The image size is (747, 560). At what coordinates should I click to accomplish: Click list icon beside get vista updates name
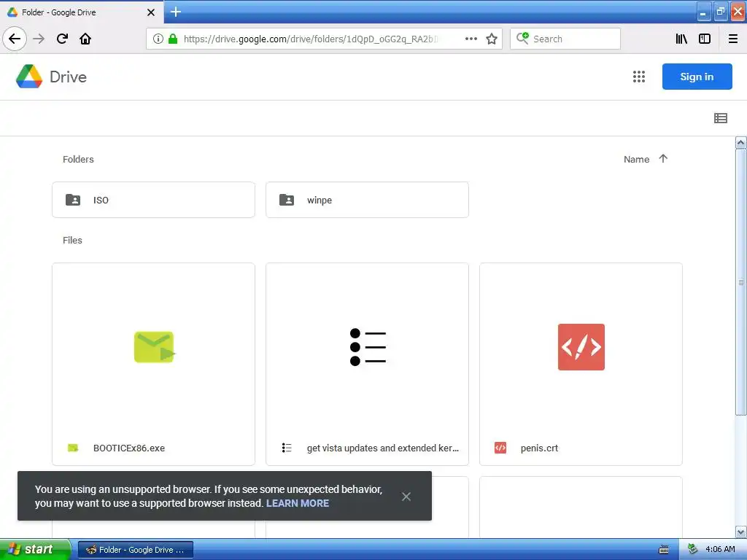(287, 448)
